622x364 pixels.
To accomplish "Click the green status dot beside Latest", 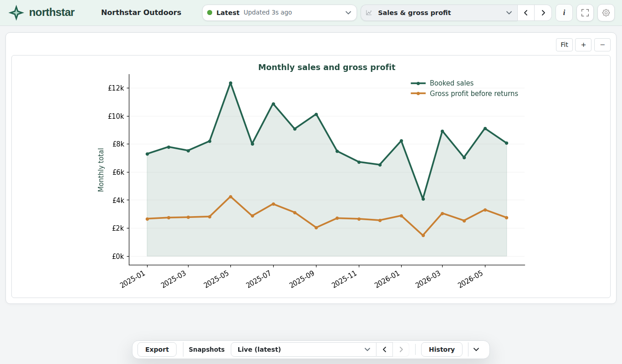I will tap(209, 13).
